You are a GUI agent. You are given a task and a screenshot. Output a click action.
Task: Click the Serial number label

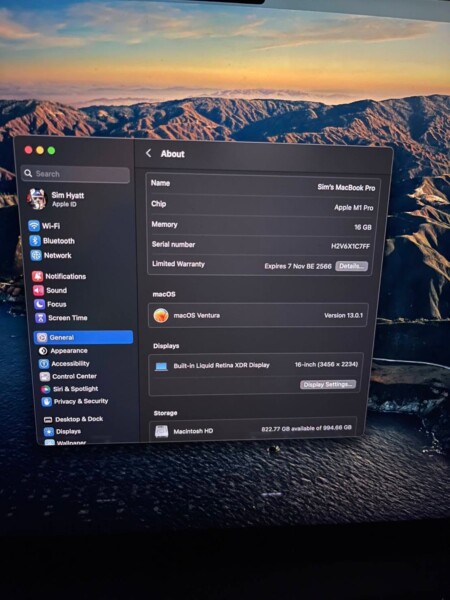pyautogui.click(x=173, y=245)
